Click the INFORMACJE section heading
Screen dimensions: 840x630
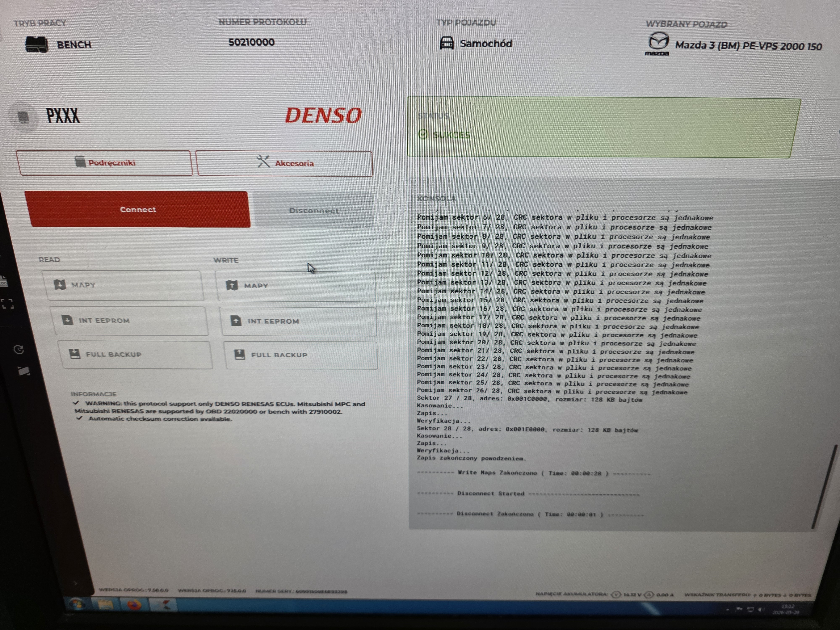[93, 394]
